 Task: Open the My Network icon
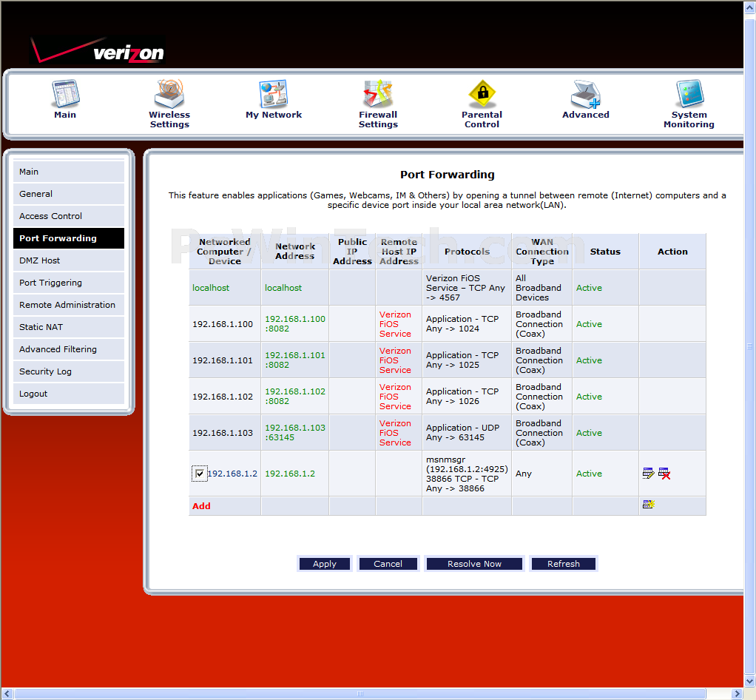click(x=274, y=93)
